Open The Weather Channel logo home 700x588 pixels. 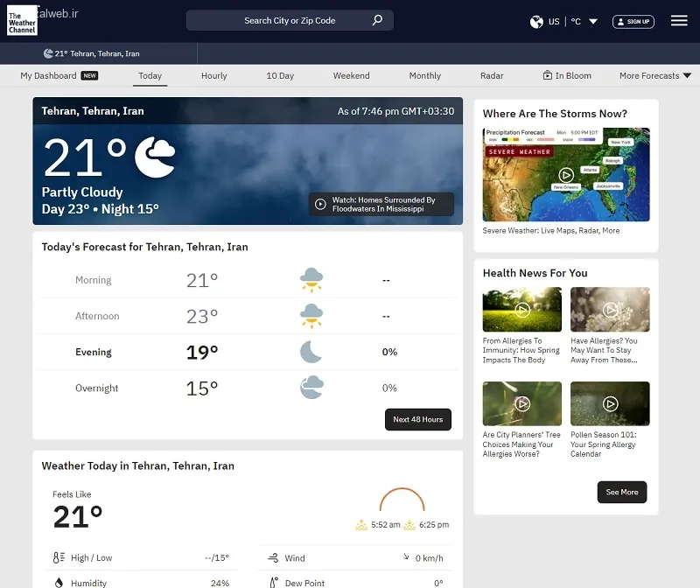coord(23,20)
